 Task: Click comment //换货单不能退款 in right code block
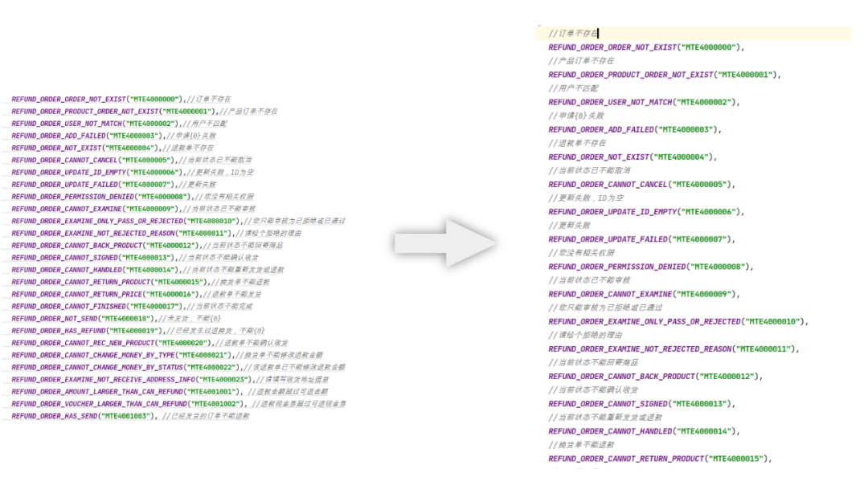click(581, 445)
